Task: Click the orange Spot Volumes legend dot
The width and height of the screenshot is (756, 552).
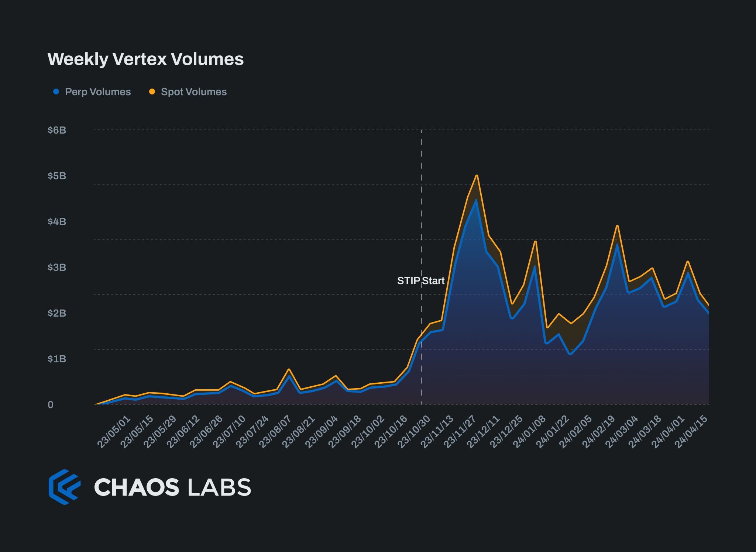Action: click(x=152, y=92)
